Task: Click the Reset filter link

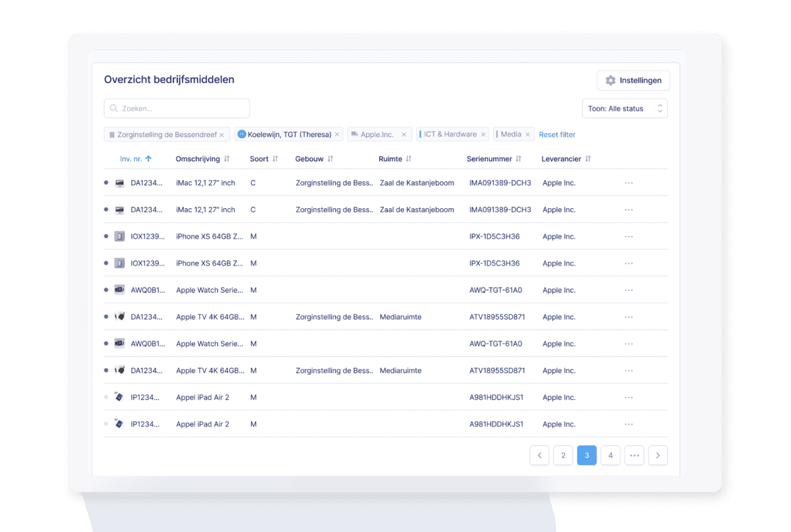Action: 557,135
